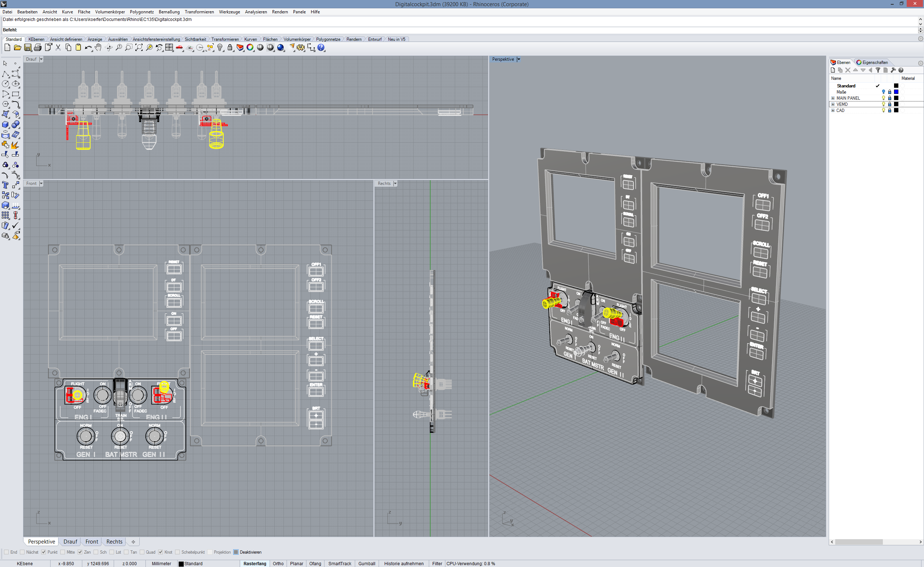Open the Analysieren menu
924x567 pixels.
click(x=256, y=12)
